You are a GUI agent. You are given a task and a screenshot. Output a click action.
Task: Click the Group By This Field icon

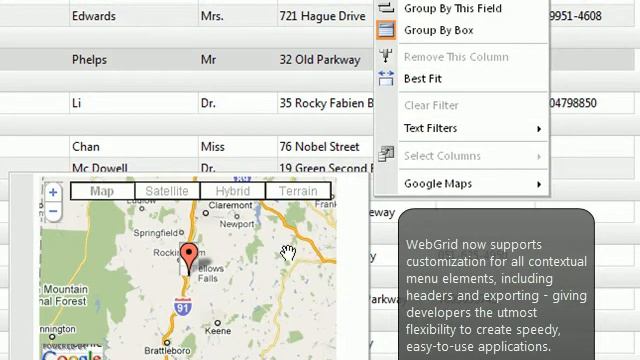point(386,7)
